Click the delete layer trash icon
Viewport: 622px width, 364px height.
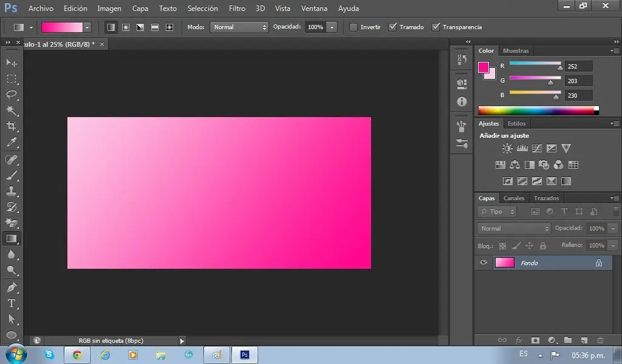tap(601, 340)
